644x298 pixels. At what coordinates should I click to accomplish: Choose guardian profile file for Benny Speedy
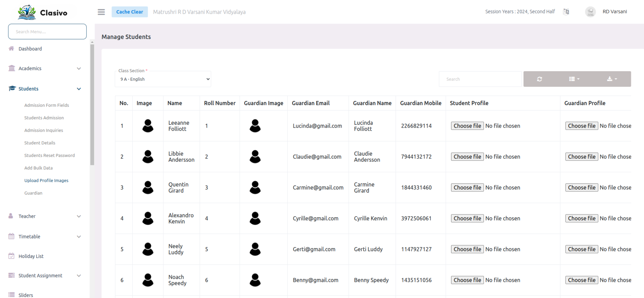(x=582, y=280)
